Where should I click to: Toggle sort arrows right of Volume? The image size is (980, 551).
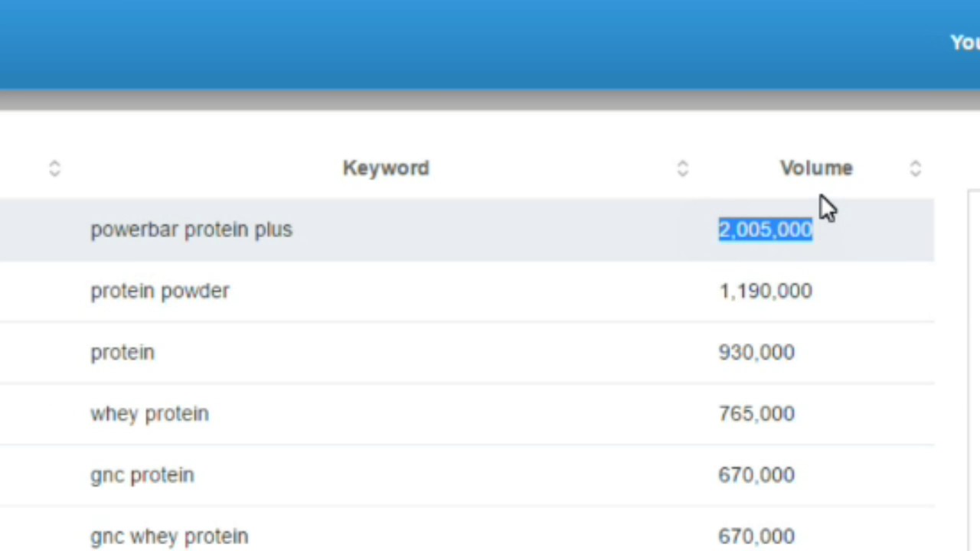tap(916, 168)
